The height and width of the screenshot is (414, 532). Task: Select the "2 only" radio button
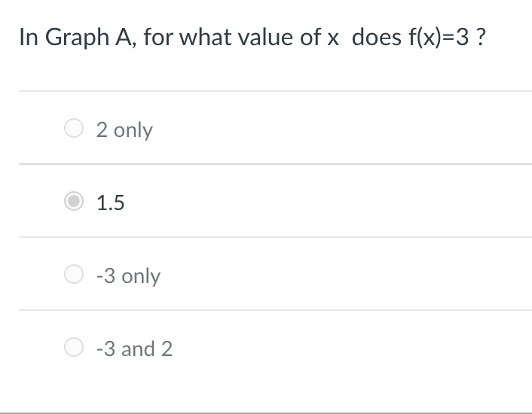74,128
